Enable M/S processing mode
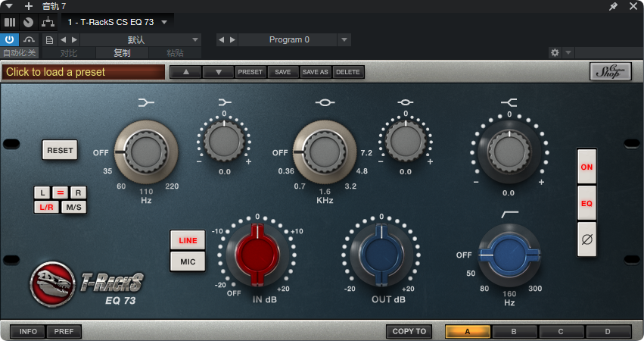The image size is (644, 341). [73, 207]
